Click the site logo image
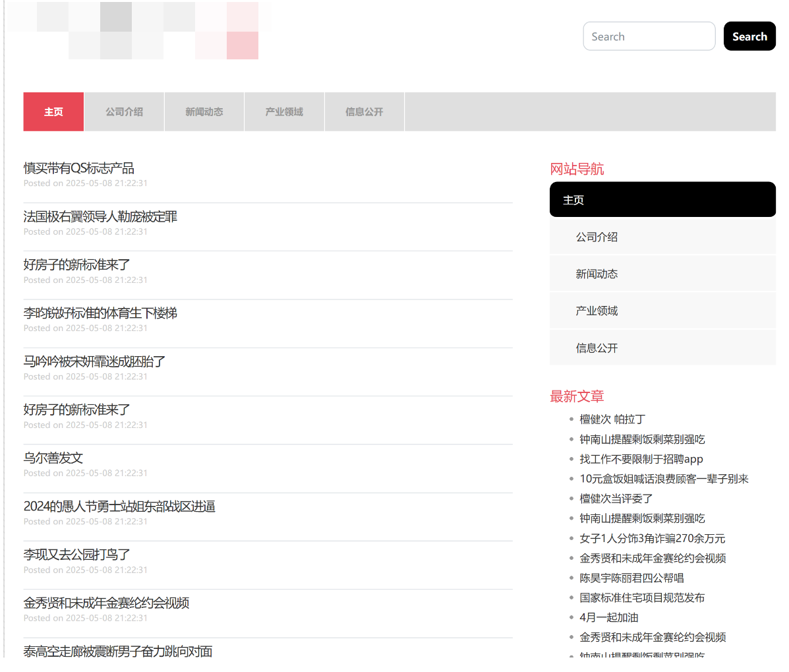 point(138,31)
